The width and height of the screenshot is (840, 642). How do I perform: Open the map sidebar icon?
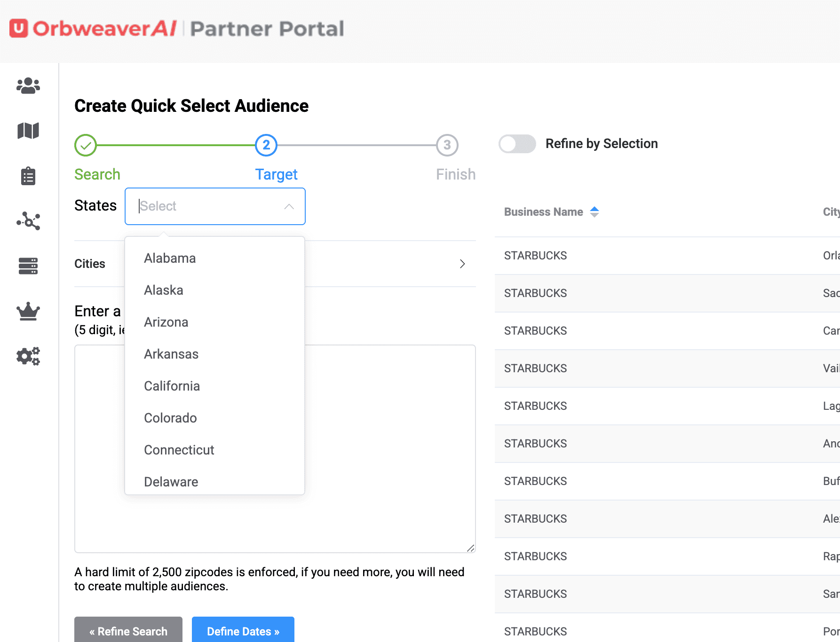tap(28, 131)
